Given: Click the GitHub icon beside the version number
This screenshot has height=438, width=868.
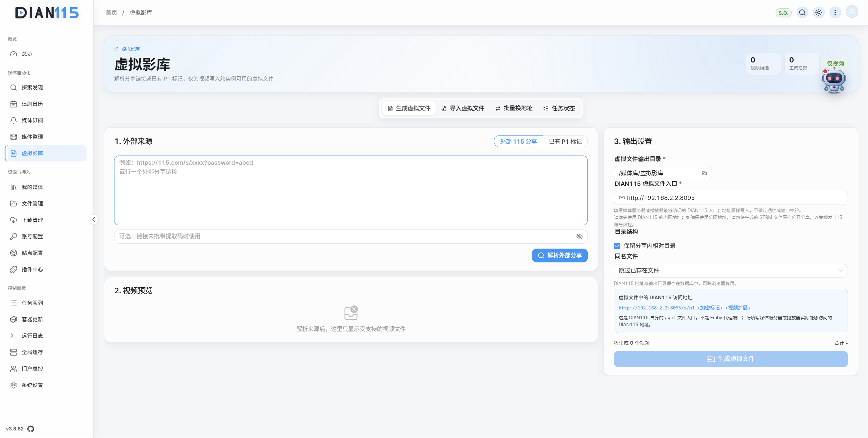Looking at the screenshot, I should tap(31, 429).
